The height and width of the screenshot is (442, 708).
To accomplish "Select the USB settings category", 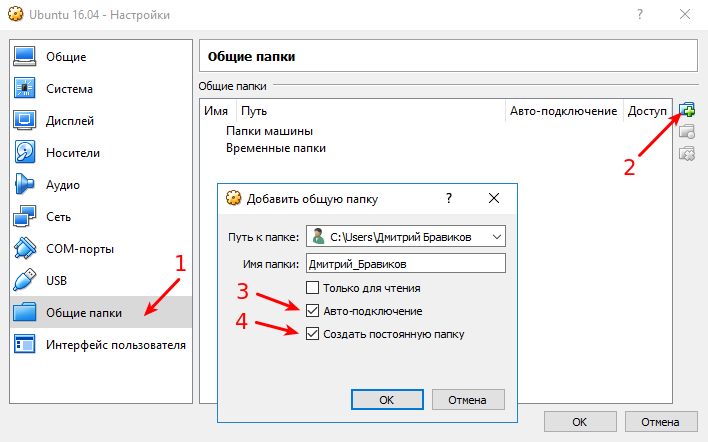I will [x=101, y=281].
